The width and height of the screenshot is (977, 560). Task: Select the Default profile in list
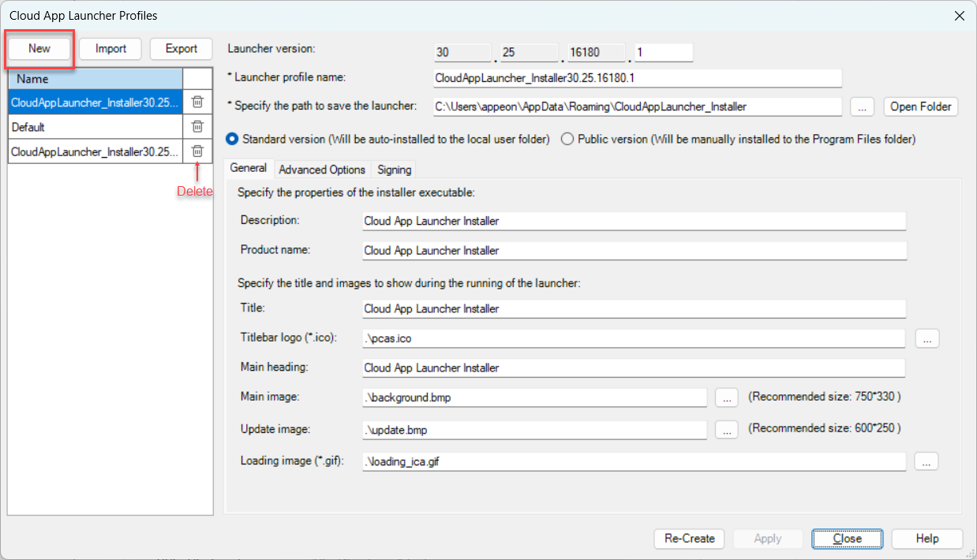click(x=95, y=127)
